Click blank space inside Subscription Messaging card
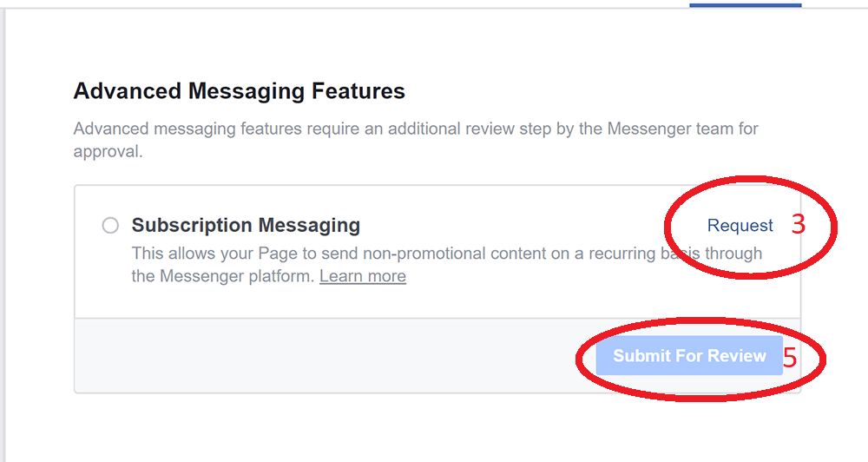The width and height of the screenshot is (868, 462). [x=498, y=299]
